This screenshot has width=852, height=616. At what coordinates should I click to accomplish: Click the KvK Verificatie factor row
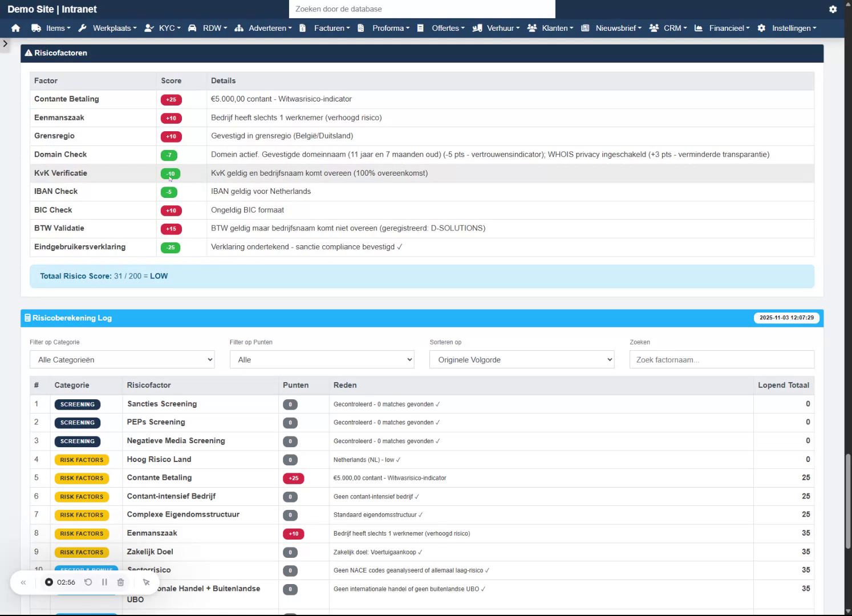[422, 173]
